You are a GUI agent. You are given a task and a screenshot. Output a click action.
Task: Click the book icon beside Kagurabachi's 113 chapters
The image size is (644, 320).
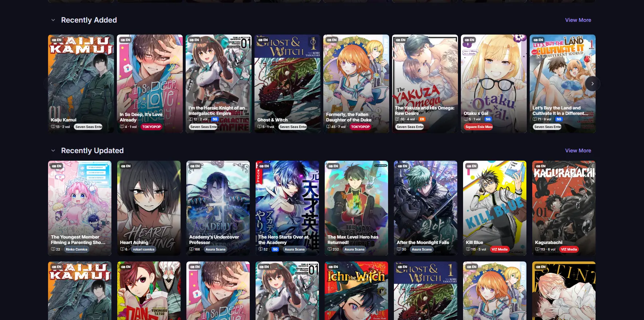click(537, 249)
